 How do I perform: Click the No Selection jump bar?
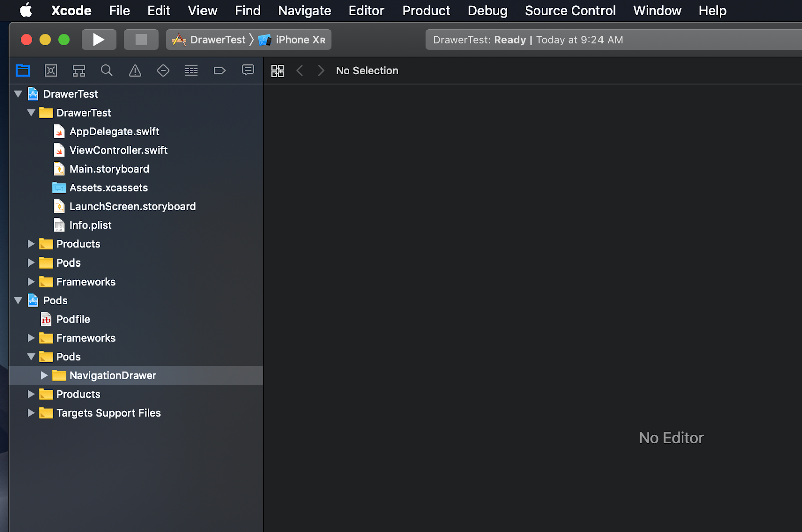(367, 71)
